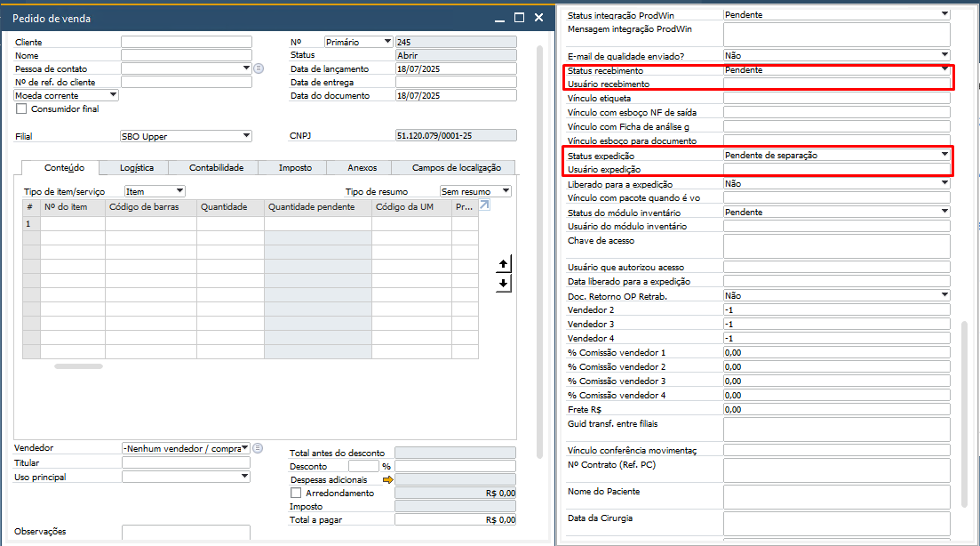
Task: Click the Nº de ref. do cliente field
Action: pos(187,82)
